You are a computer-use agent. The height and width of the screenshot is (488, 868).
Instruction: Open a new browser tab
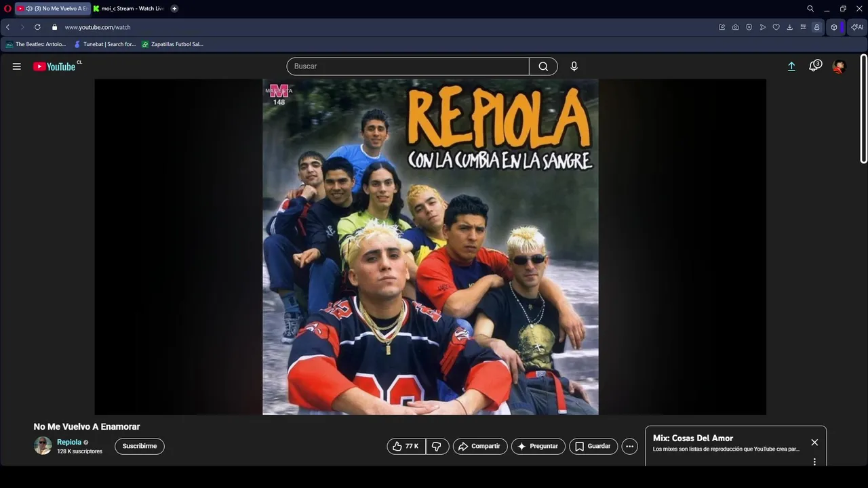point(174,9)
